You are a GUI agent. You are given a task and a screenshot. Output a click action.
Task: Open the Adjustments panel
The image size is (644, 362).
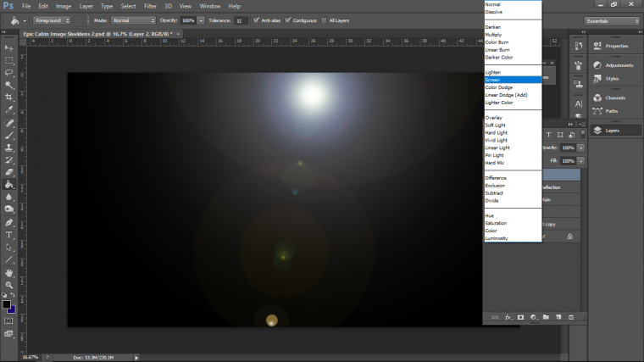click(615, 65)
